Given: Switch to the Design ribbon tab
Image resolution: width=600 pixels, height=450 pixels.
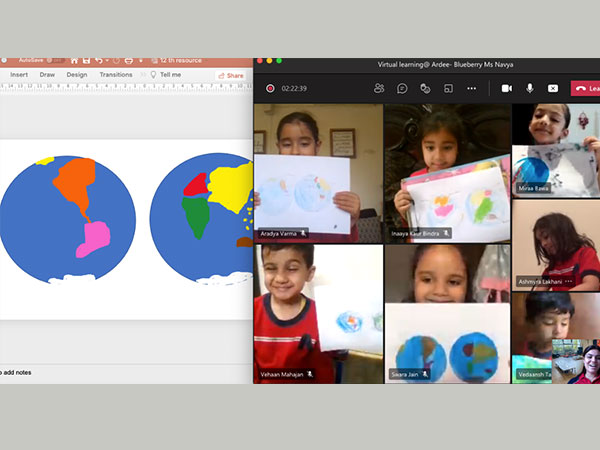Looking at the screenshot, I should 77,75.
